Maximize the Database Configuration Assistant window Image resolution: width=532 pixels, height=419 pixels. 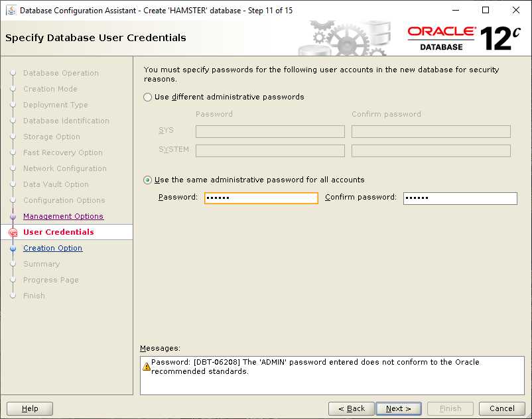click(486, 10)
